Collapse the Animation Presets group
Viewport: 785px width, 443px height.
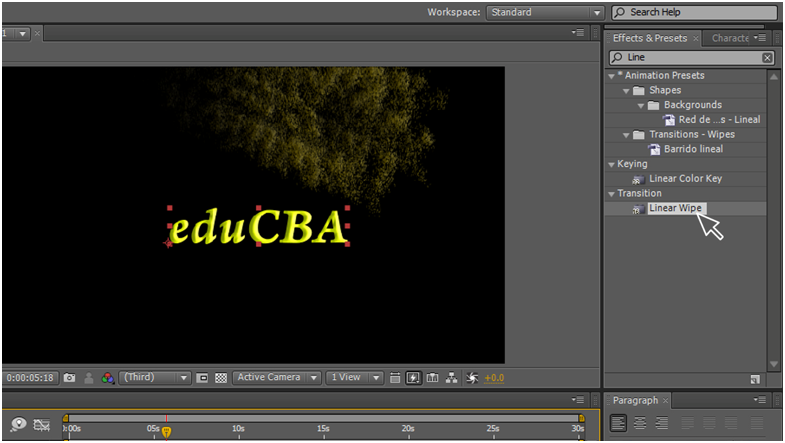(611, 76)
